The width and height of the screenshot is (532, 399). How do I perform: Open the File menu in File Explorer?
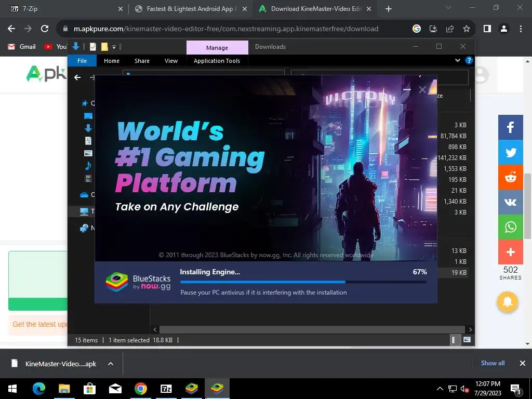coord(82,61)
